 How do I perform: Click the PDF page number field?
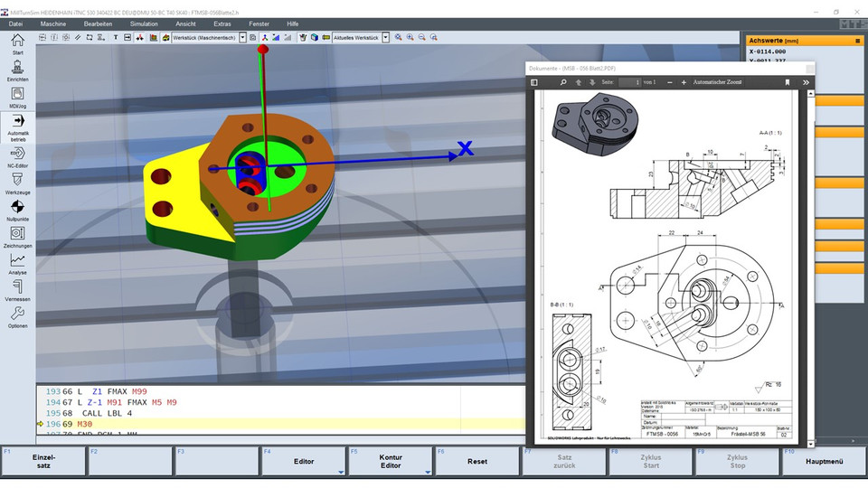[x=629, y=82]
